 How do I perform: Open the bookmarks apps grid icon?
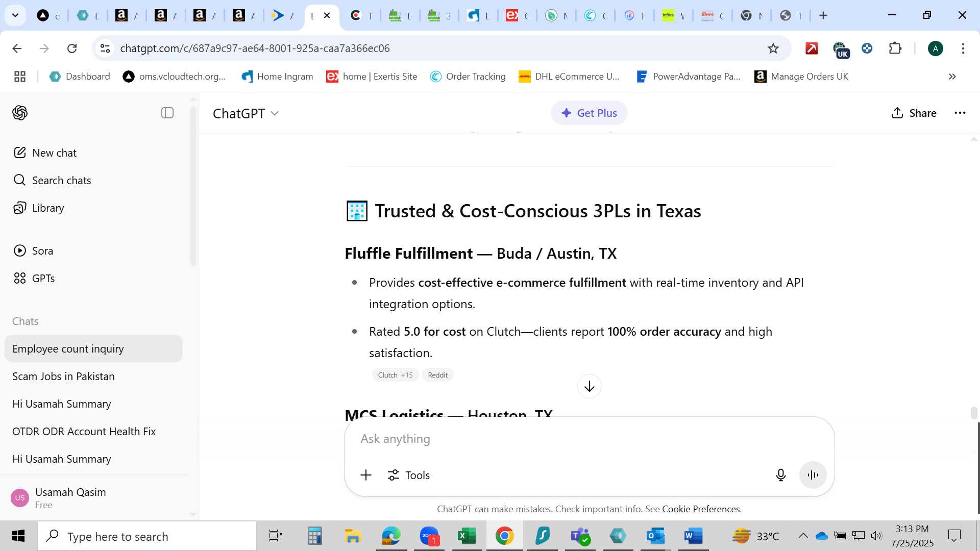click(20, 77)
